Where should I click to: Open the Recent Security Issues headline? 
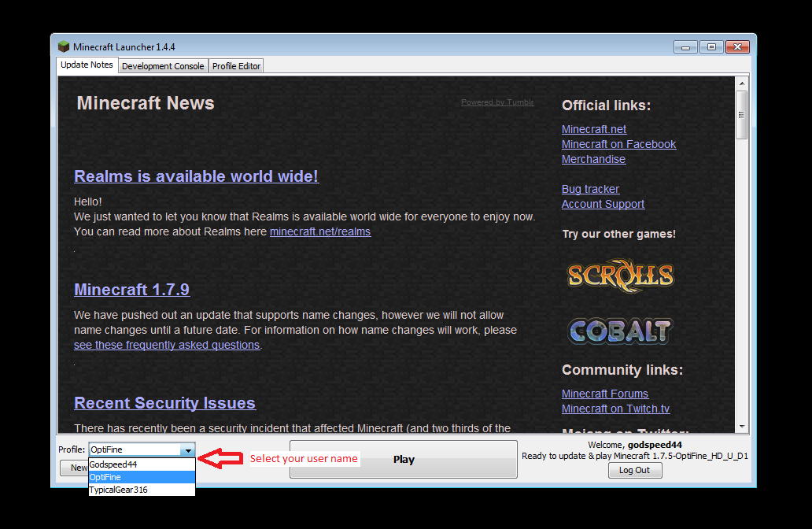[x=164, y=402]
